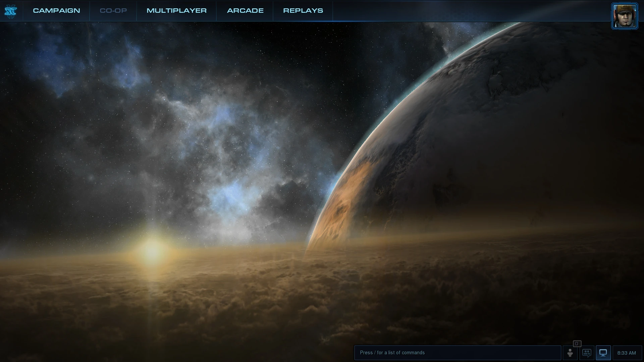Go to the Arcade tab
Image resolution: width=644 pixels, height=362 pixels.
click(x=245, y=11)
